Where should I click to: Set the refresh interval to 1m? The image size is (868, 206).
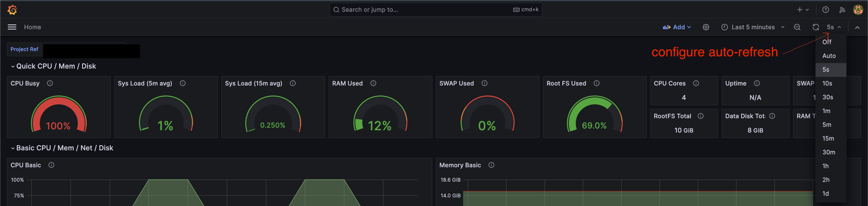pyautogui.click(x=826, y=111)
